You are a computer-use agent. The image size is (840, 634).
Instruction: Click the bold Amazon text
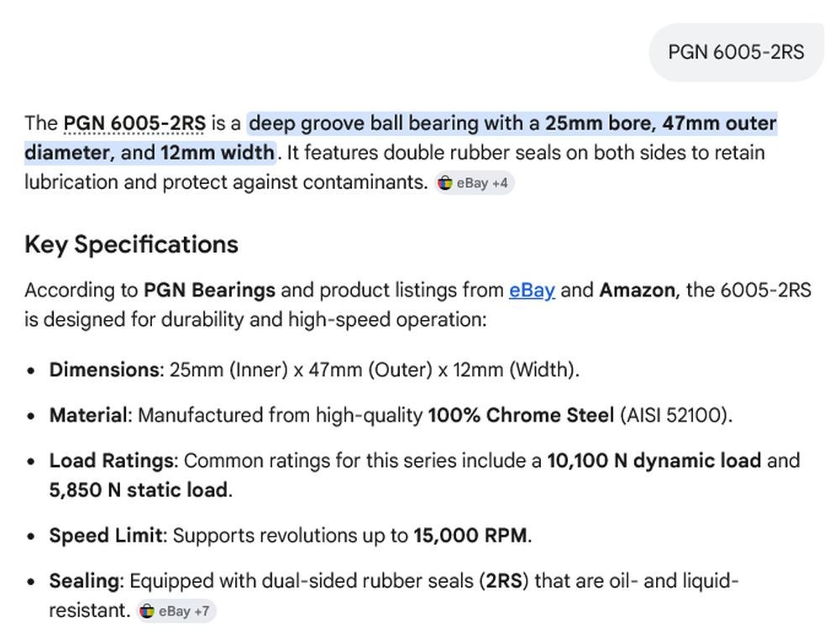pos(637,291)
